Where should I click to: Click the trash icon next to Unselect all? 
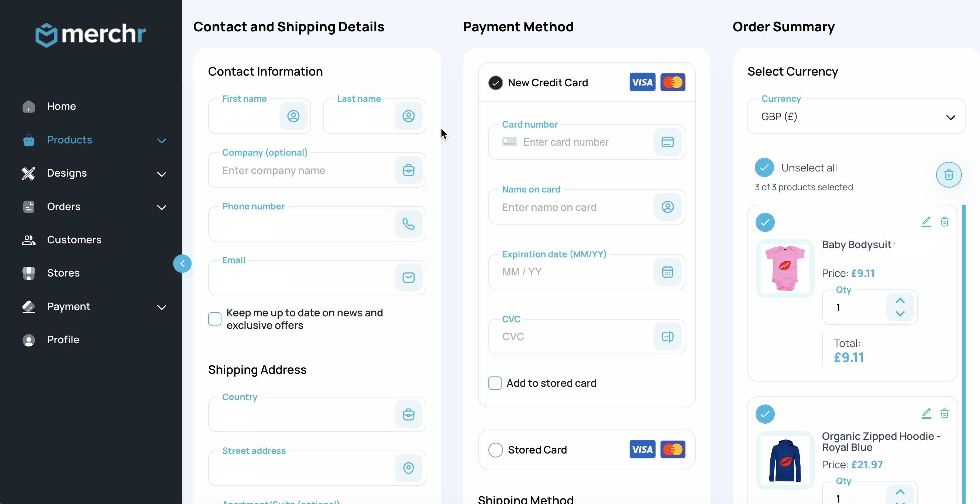[948, 175]
